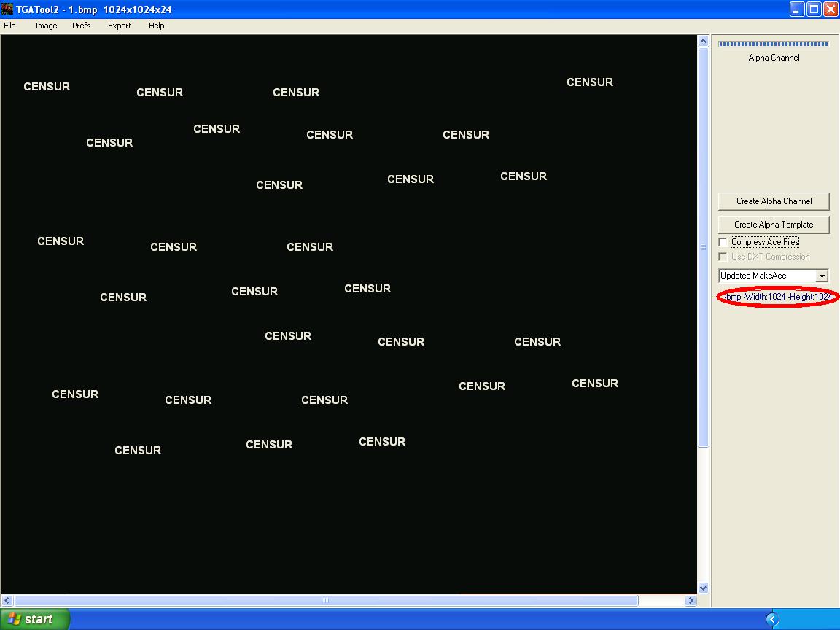Click the bmp Width Height info text

pos(778,297)
